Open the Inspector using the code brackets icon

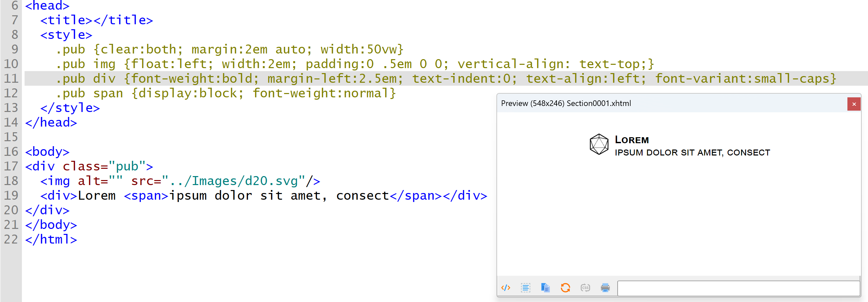coord(505,287)
